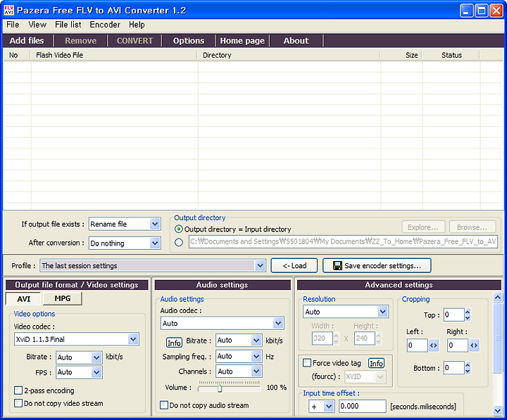Check Do not copy video stream
The height and width of the screenshot is (420, 507).
18,403
